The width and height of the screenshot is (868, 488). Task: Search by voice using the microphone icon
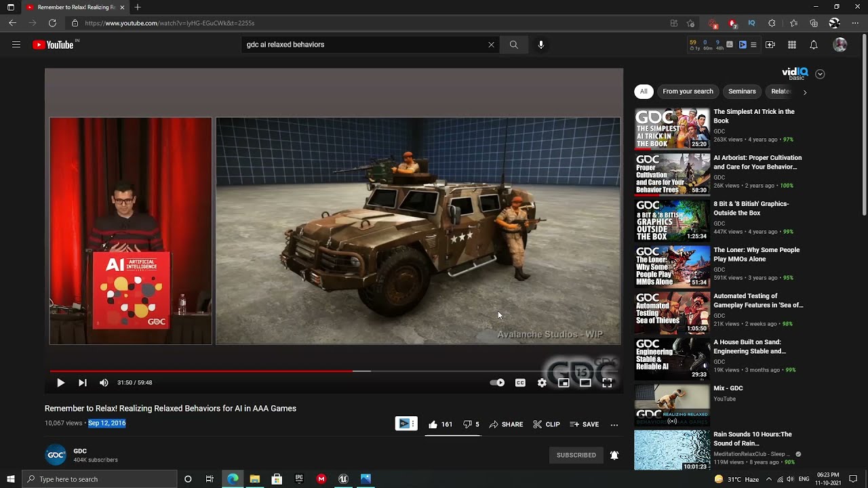(x=540, y=45)
